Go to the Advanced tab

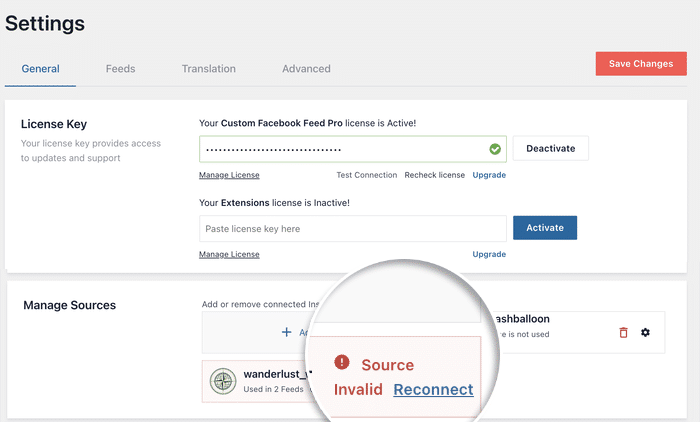(x=306, y=69)
